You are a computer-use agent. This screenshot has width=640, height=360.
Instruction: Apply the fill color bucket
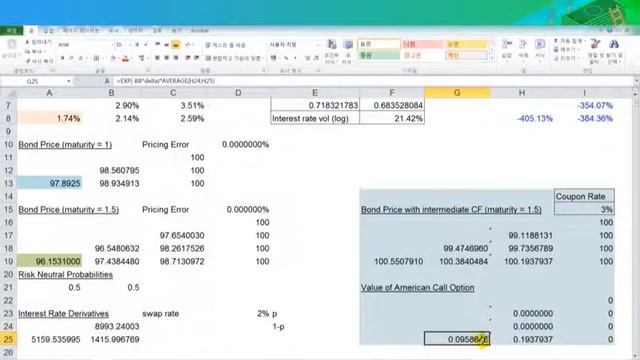[114, 59]
